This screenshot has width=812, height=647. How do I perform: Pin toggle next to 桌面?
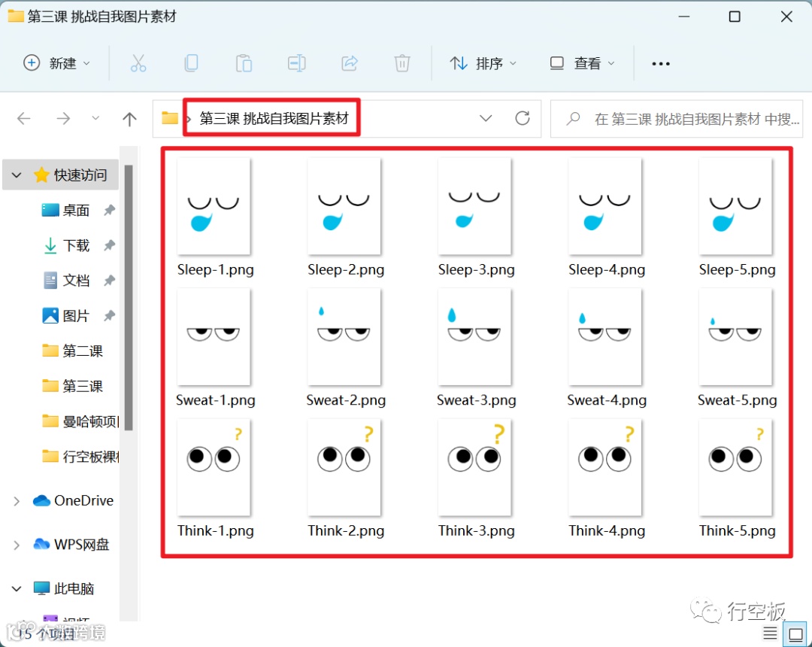click(109, 211)
